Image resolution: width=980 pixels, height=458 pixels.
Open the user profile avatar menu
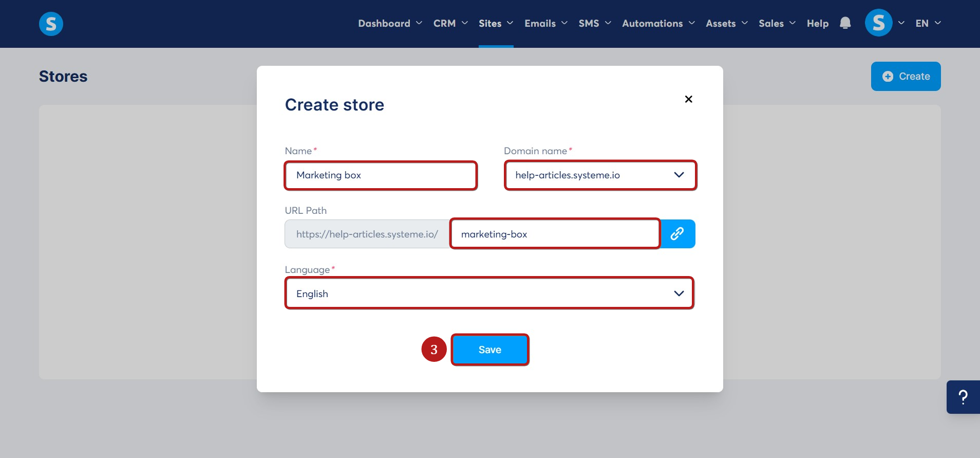click(878, 23)
